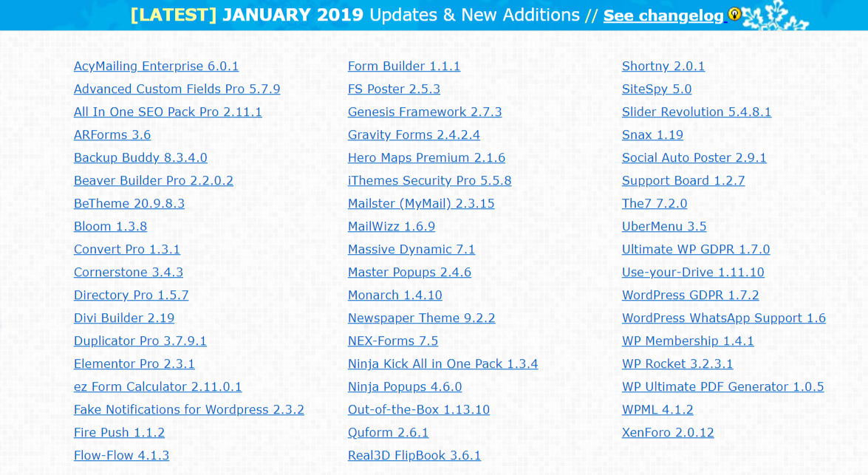Open Genesis Framework 2.7.3 link

click(x=425, y=112)
